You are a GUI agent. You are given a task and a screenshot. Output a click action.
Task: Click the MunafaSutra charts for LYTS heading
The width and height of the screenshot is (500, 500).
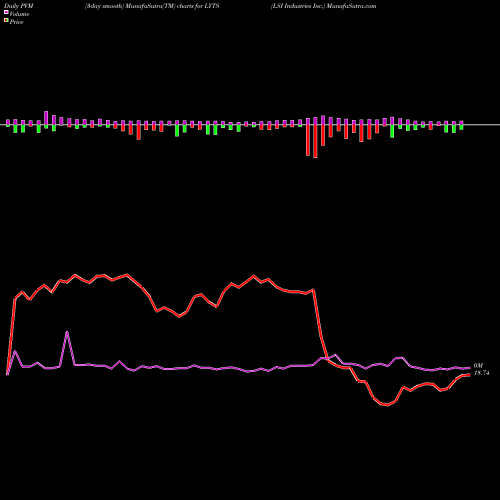[152, 6]
